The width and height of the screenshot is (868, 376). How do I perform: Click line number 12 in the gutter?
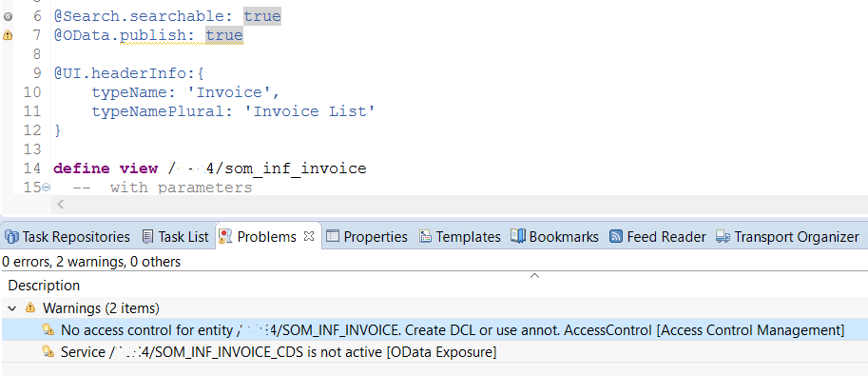[32, 130]
